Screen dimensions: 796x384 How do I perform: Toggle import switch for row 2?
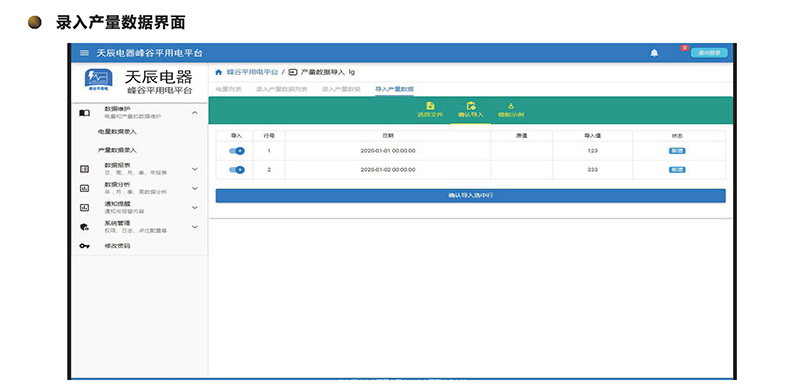[237, 170]
